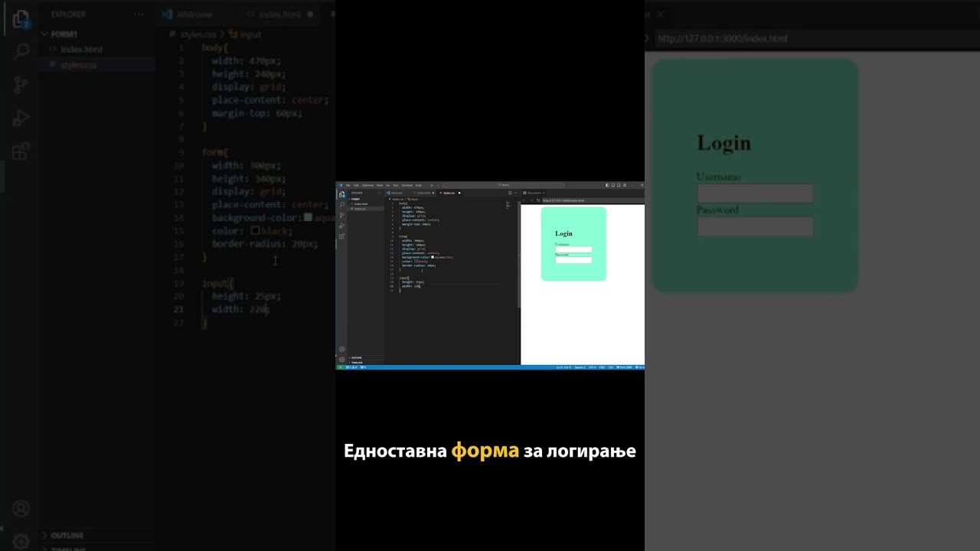Toggle the primary sidebar layout button

607,185
